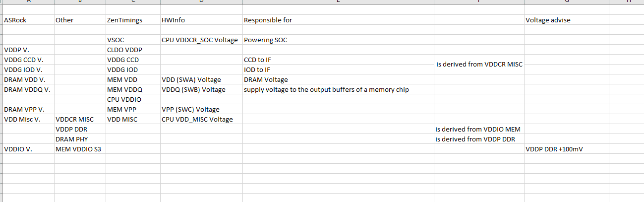Select the HWInfo header cell
Screen dimensions: 644x202
tap(201, 20)
